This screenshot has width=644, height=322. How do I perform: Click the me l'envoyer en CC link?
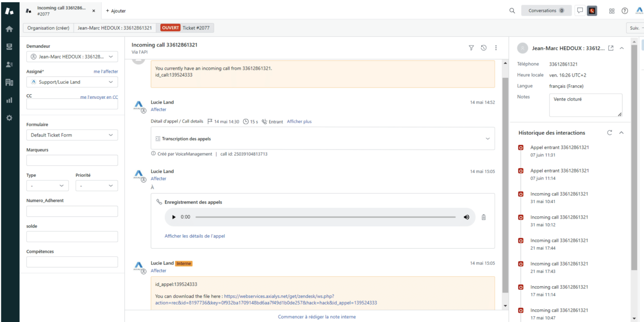pos(99,97)
